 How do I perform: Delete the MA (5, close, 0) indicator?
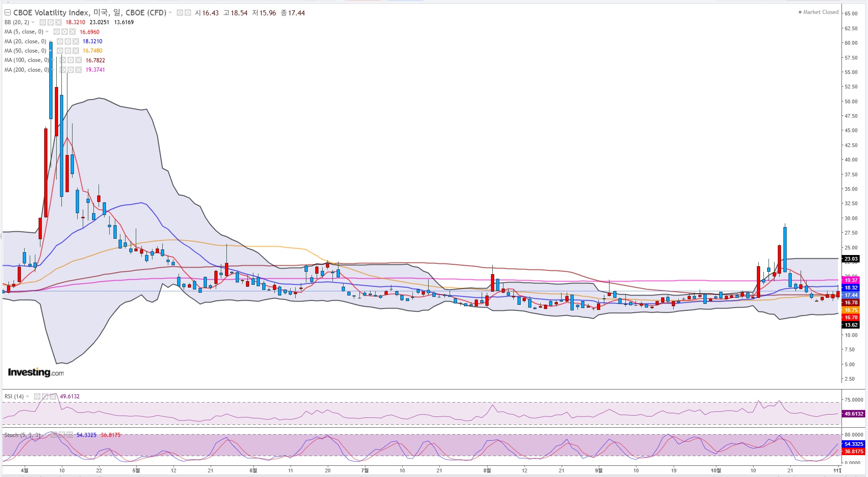click(73, 32)
